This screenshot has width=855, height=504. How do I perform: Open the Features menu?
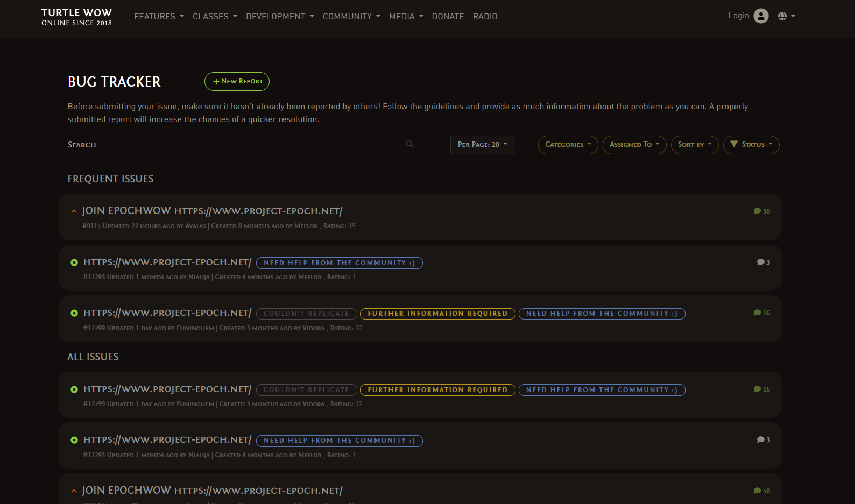coord(159,17)
